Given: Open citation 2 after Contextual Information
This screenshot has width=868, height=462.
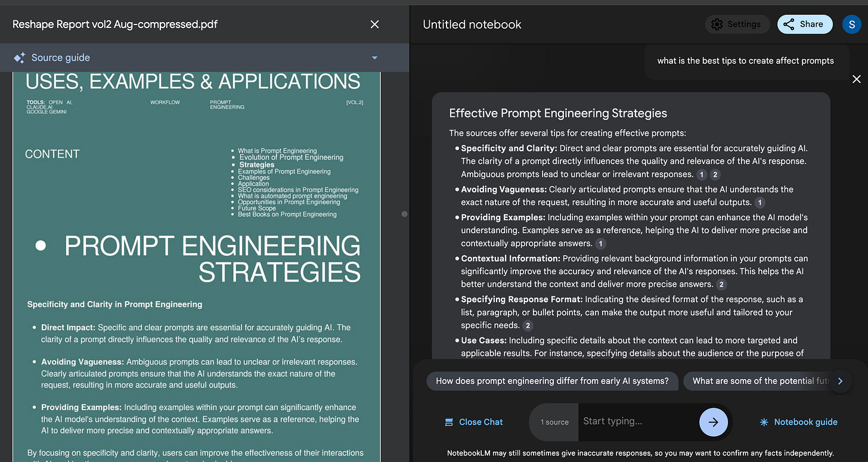Looking at the screenshot, I should [721, 284].
